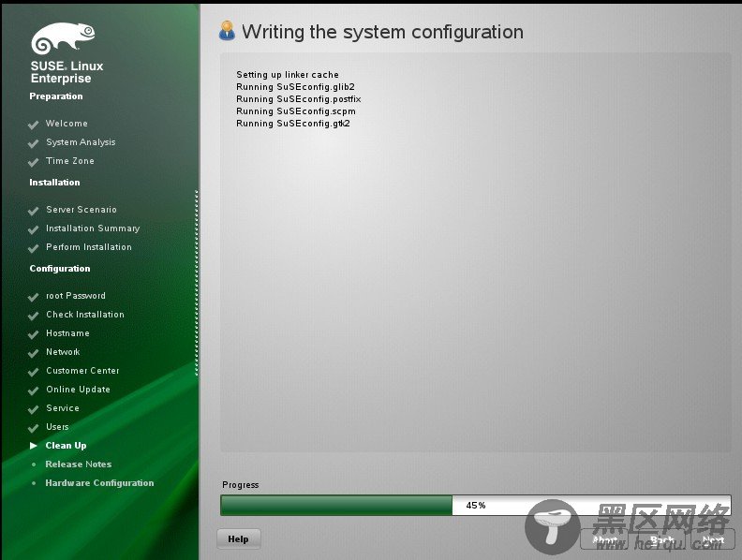Click the Progress label

click(241, 485)
